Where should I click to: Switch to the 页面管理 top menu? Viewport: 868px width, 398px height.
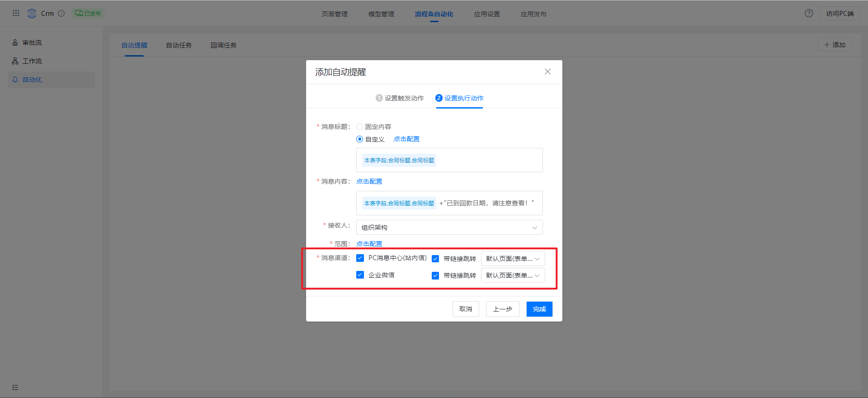335,14
